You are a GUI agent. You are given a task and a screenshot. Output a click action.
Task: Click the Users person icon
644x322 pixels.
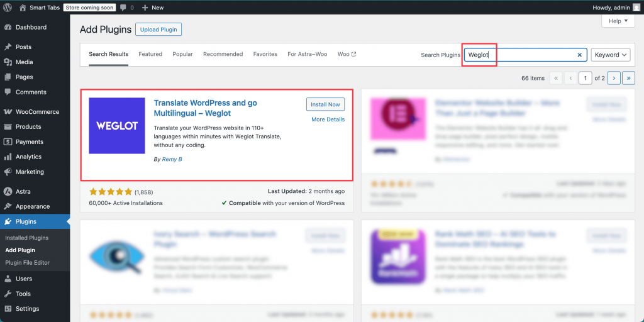(x=8, y=279)
